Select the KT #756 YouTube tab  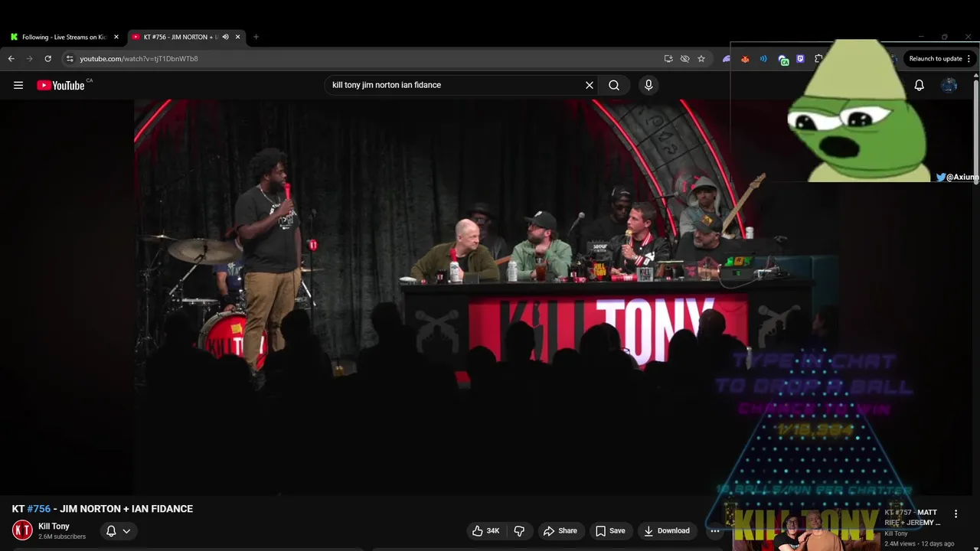(181, 37)
